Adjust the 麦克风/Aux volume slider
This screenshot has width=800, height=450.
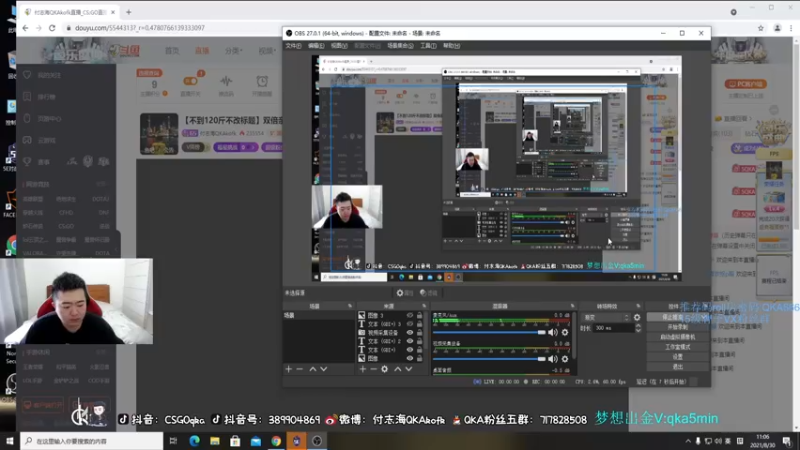coord(489,332)
